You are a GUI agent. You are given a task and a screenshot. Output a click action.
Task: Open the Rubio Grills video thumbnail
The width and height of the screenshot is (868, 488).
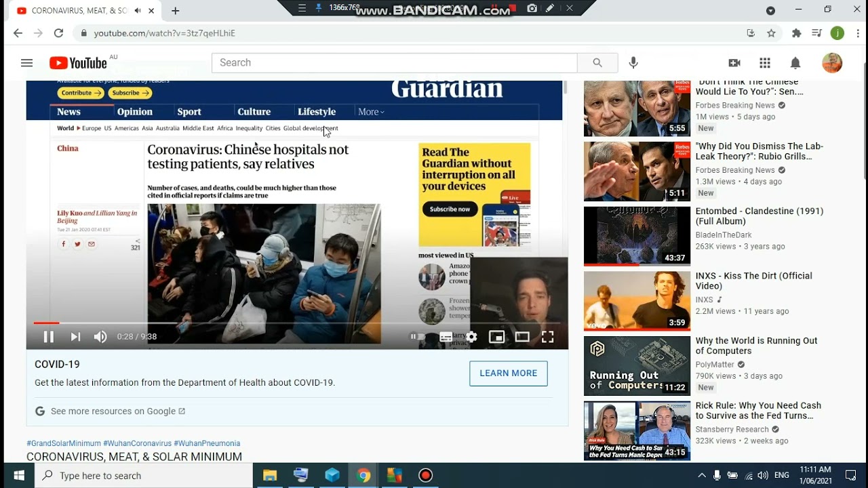637,171
